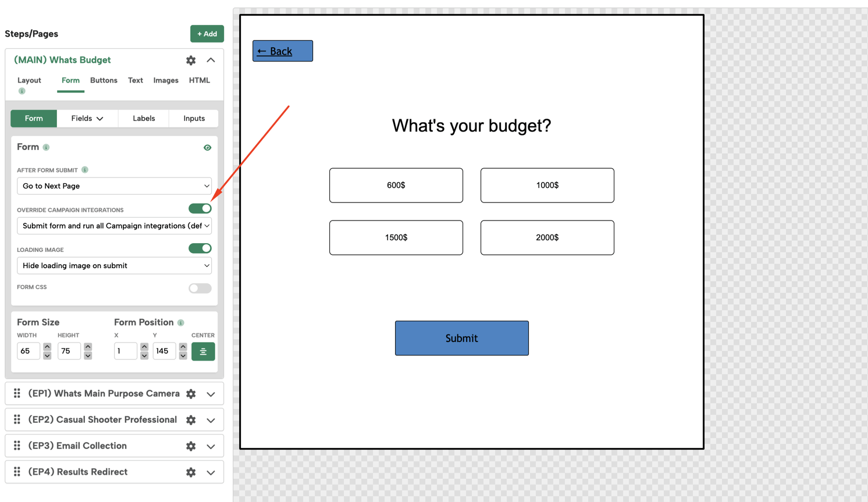Click the form Width input field
Screen dimensions: 868x502
pyautogui.click(x=28, y=351)
